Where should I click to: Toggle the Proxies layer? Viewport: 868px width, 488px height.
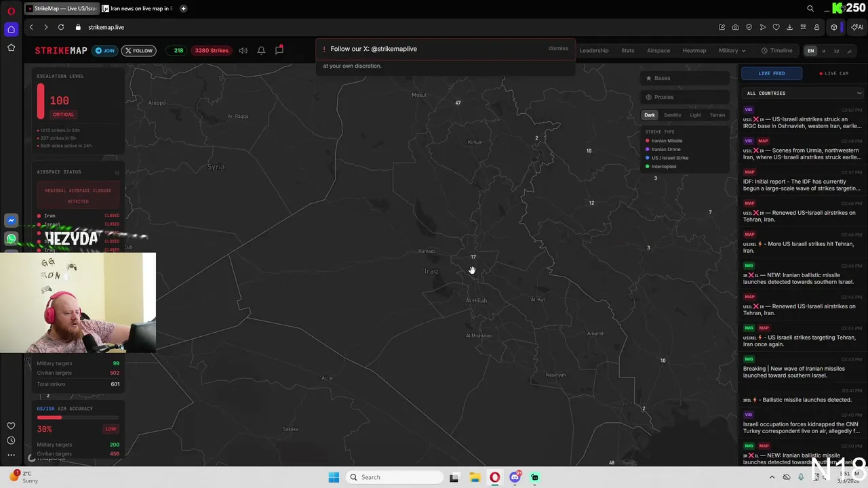click(685, 97)
